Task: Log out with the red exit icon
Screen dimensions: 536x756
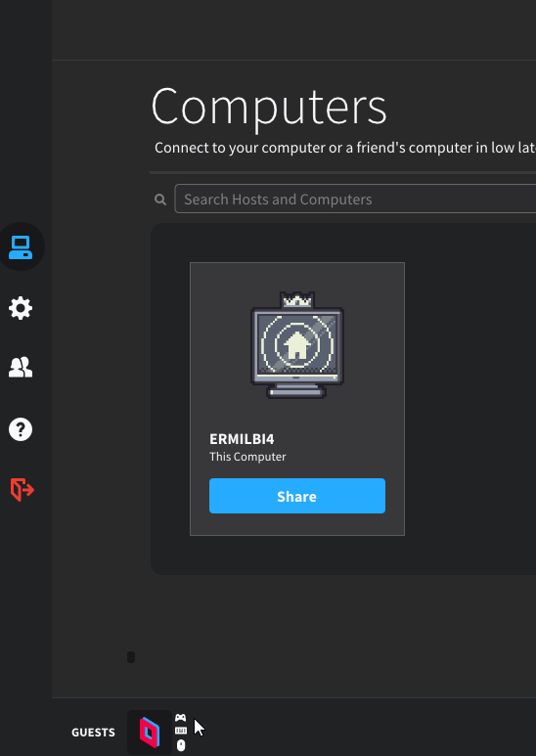Action: 22,490
